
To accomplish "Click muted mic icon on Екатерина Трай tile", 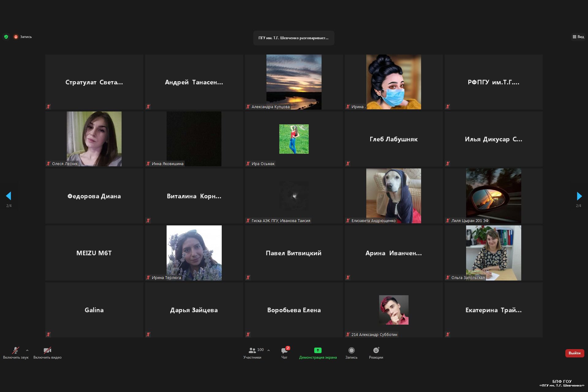I will pyautogui.click(x=448, y=334).
